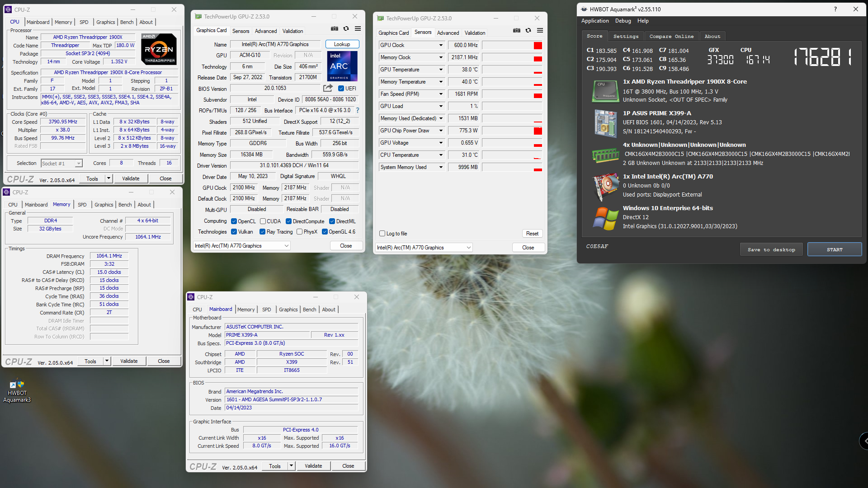Viewport: 868px width, 488px height.
Task: Click Validate in the CPU-Z Mainboard window
Action: [313, 466]
